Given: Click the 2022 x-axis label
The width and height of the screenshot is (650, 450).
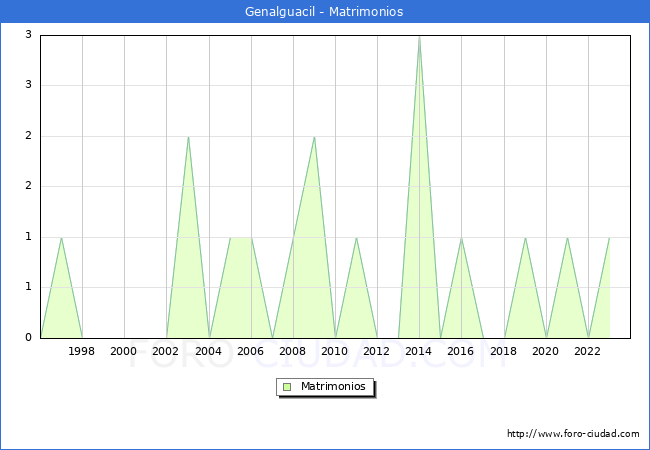Looking at the screenshot, I should (x=588, y=351).
